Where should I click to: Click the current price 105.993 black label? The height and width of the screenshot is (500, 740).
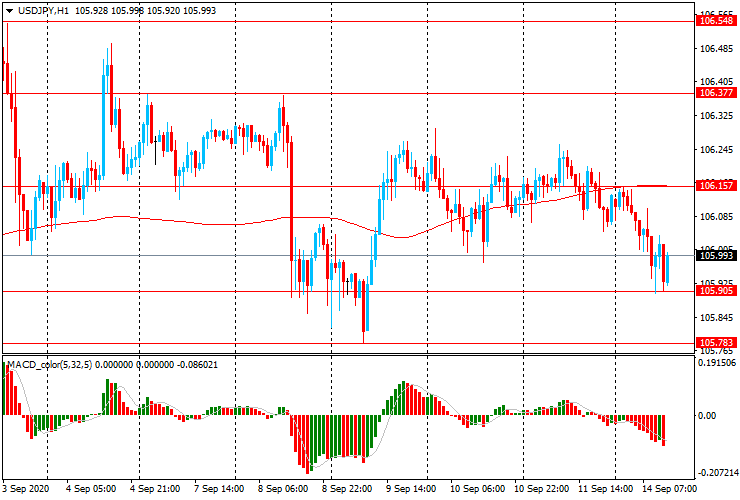click(x=716, y=255)
